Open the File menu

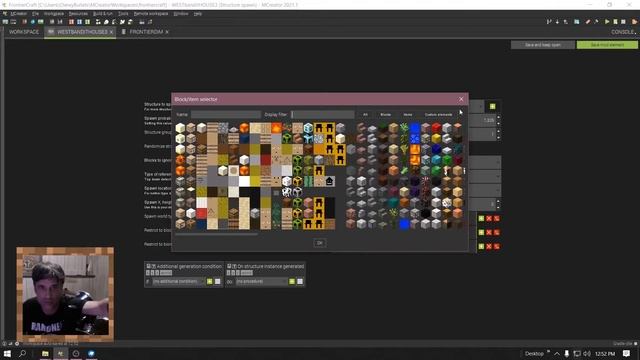click(36, 13)
